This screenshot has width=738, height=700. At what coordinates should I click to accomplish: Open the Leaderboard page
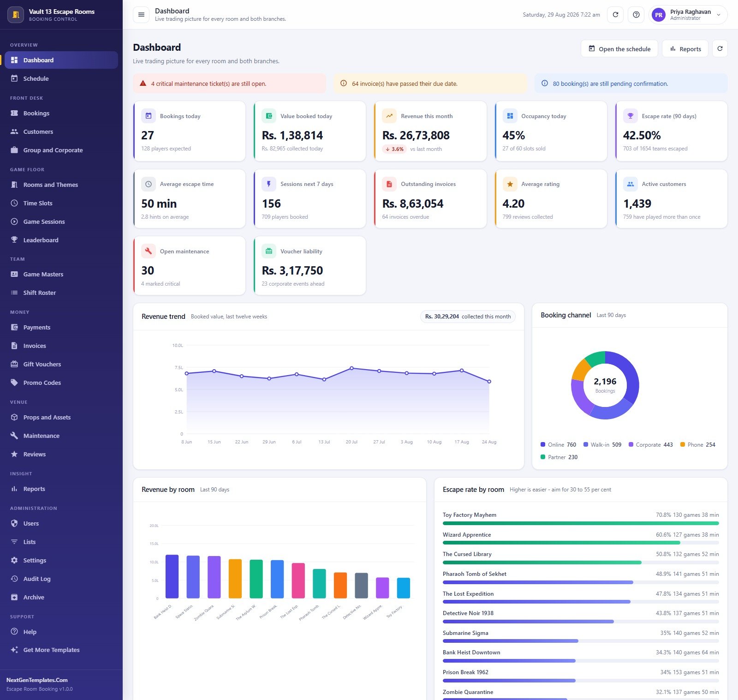coord(61,240)
